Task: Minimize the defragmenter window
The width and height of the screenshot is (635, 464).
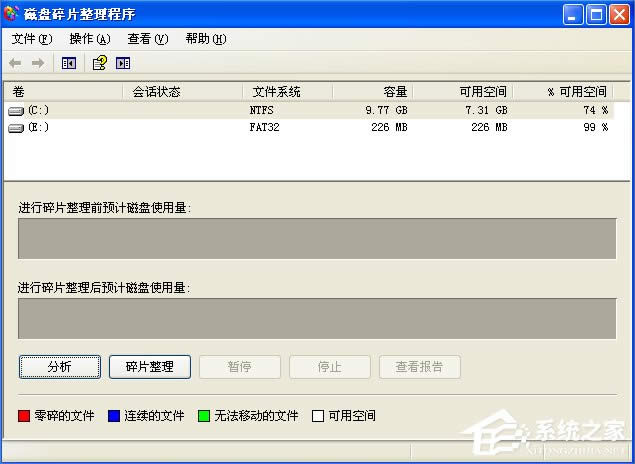Action: [x=573, y=15]
